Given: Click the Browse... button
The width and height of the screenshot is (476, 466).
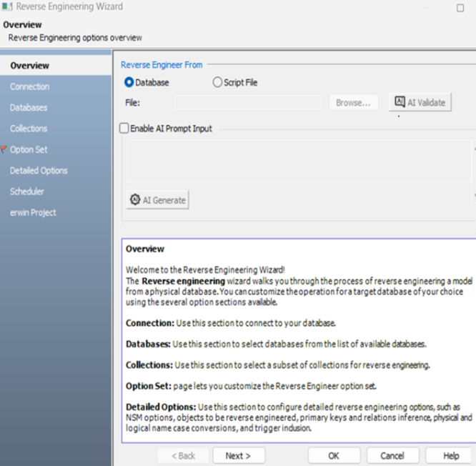Looking at the screenshot, I should pyautogui.click(x=353, y=103).
